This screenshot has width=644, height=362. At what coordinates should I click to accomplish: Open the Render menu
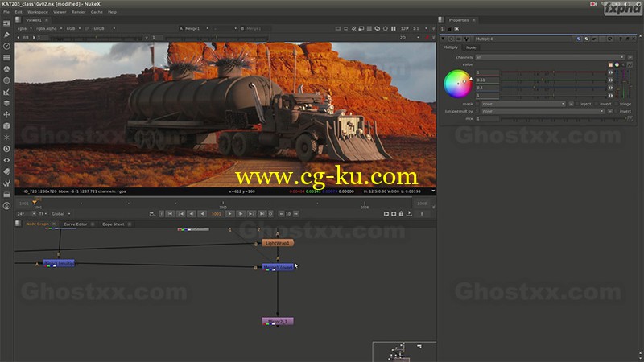click(78, 12)
